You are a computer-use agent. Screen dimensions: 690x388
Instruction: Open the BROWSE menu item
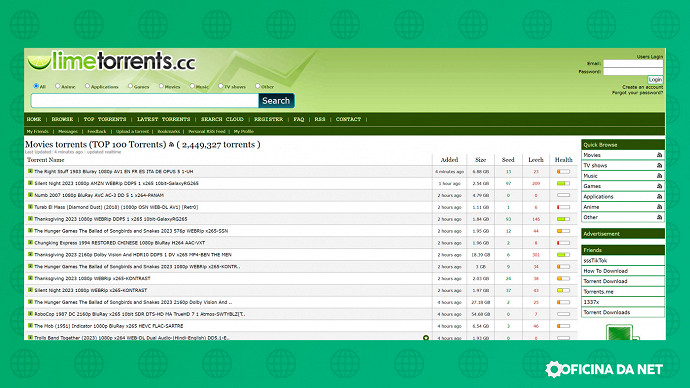[x=62, y=119]
